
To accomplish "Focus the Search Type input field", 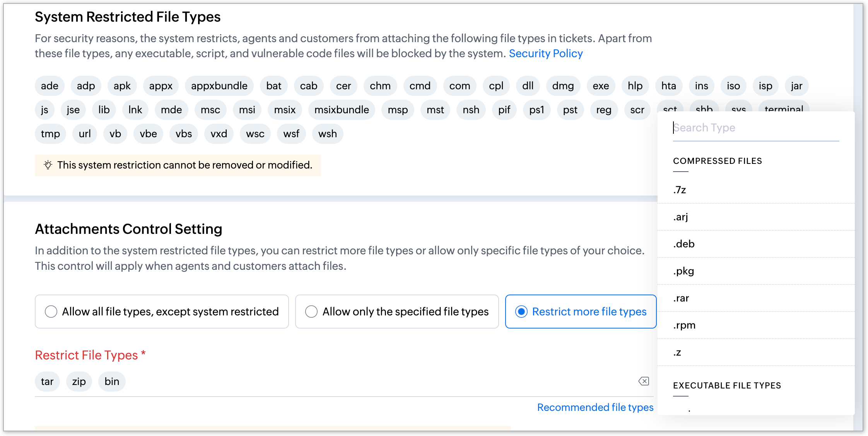I will tap(755, 128).
